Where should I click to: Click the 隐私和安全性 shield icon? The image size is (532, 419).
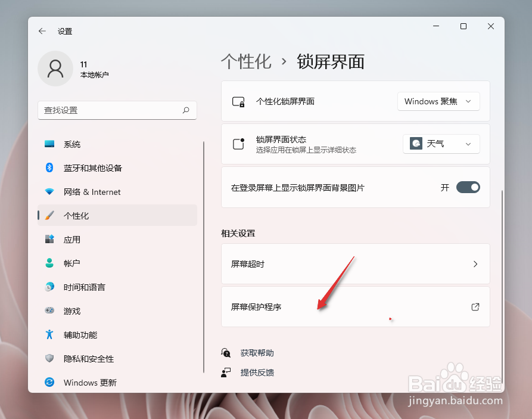(49, 358)
